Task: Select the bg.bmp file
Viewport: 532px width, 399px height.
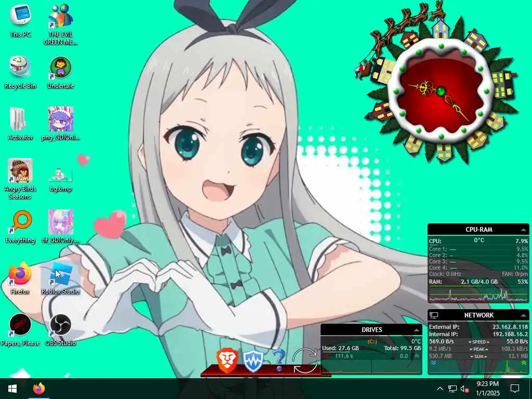Action: click(x=60, y=179)
